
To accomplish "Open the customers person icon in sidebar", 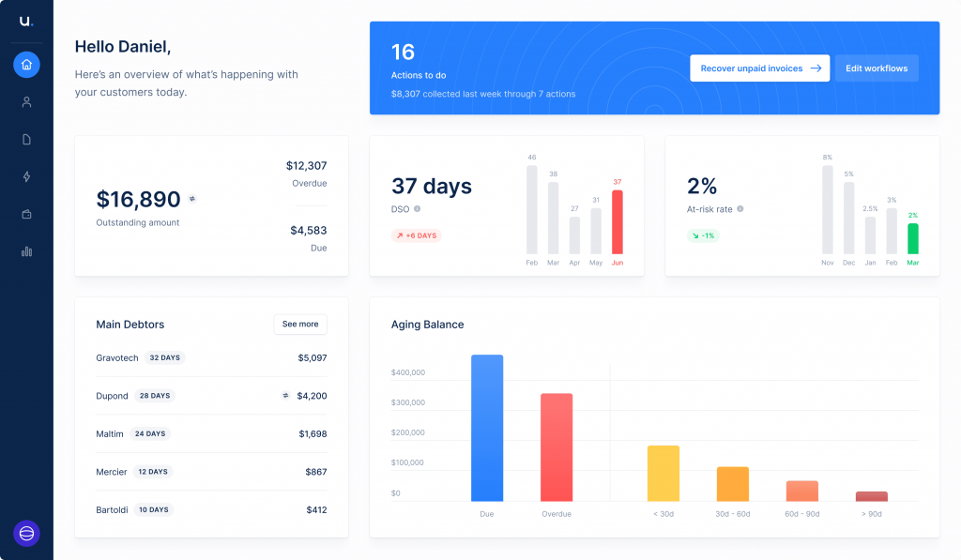I will coord(26,101).
